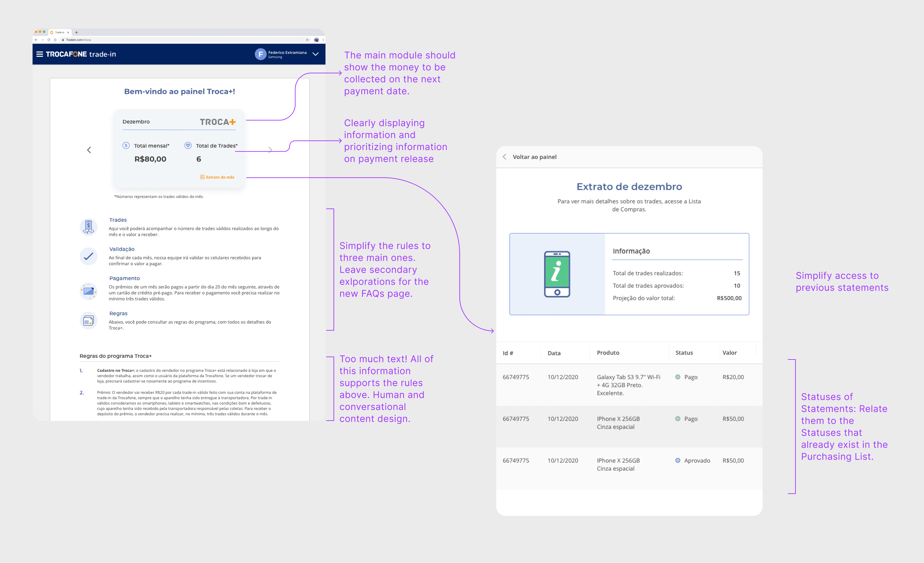This screenshot has height=563, width=924.
Task: Open a new browser tab
Action: 76,32
